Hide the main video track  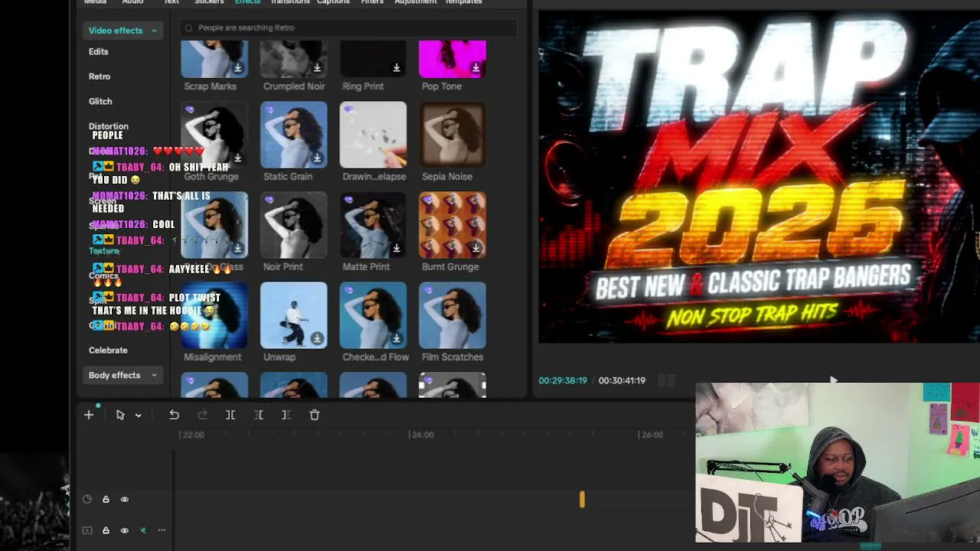124,530
